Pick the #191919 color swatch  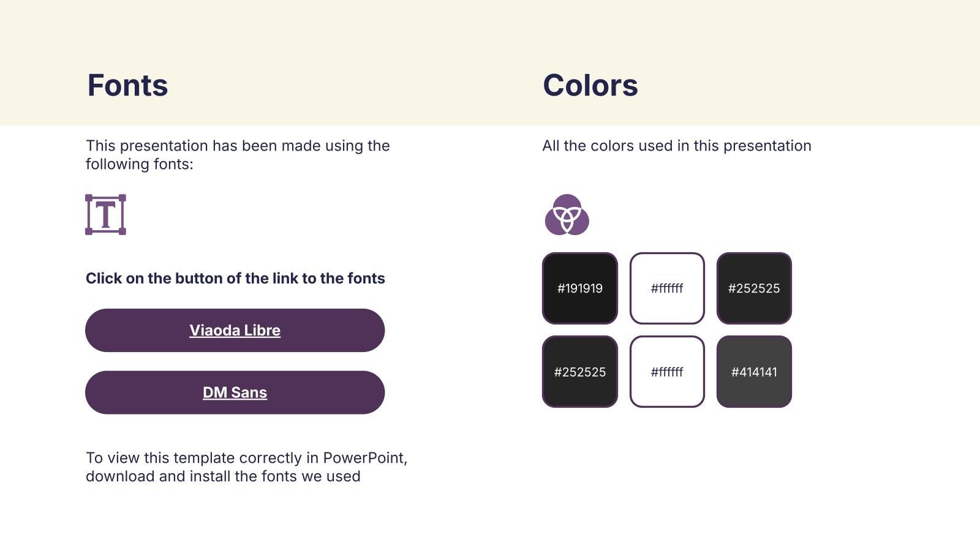[x=580, y=288]
